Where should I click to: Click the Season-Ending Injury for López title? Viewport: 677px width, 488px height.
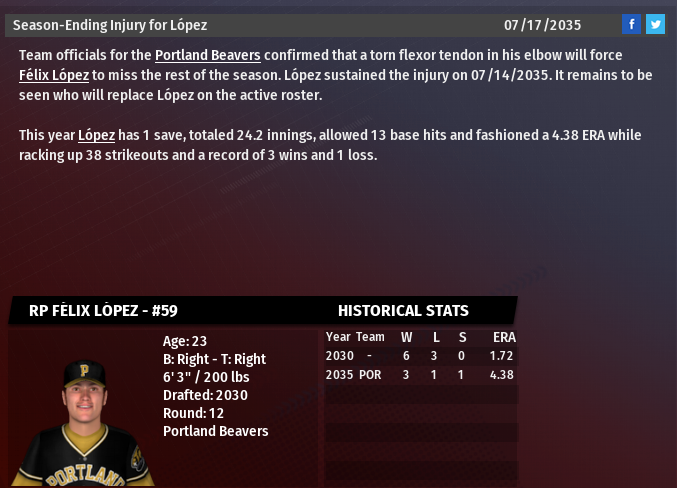pyautogui.click(x=110, y=25)
